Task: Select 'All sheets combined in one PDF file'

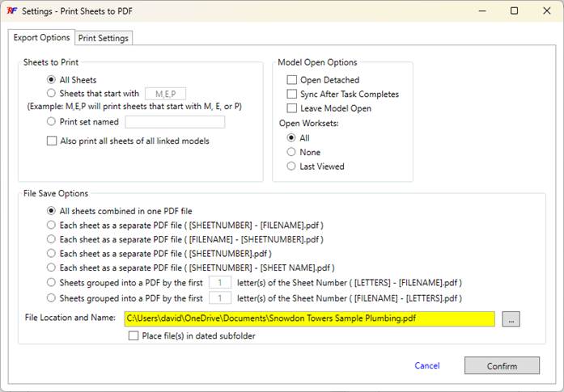Action: pos(52,210)
